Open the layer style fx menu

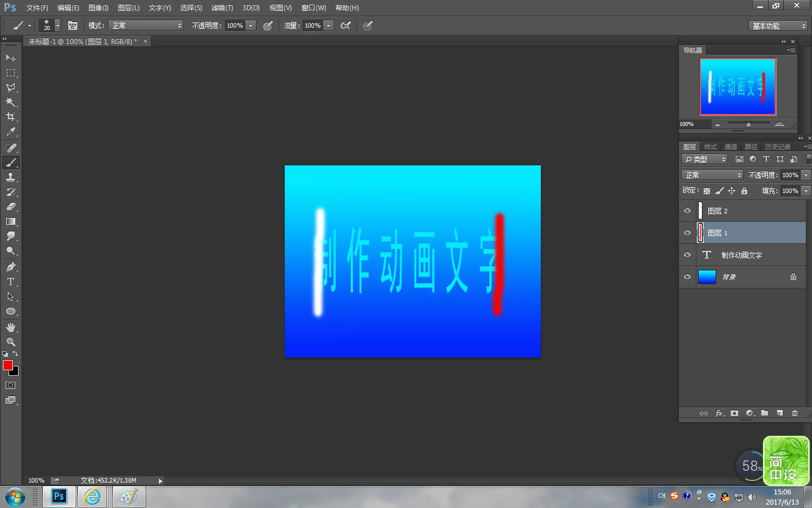click(720, 413)
